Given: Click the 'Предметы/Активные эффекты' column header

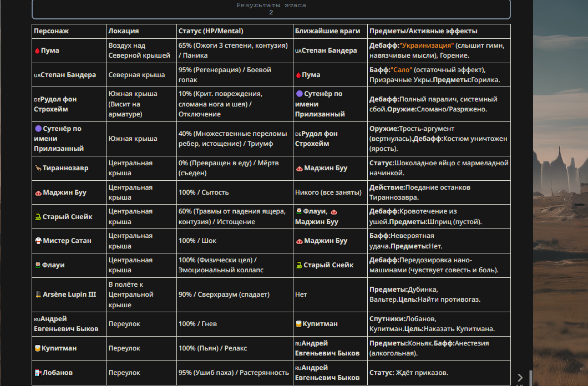Looking at the screenshot, I should point(439,31).
